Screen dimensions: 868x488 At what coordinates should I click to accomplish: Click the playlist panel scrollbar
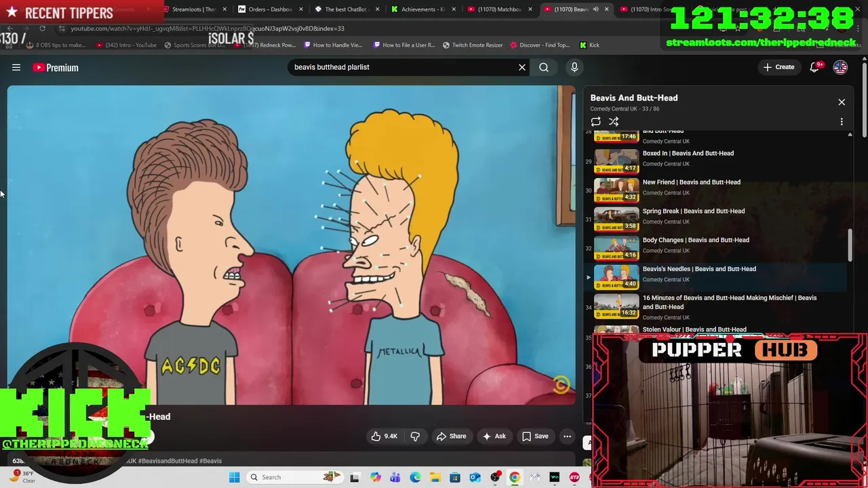point(850,244)
